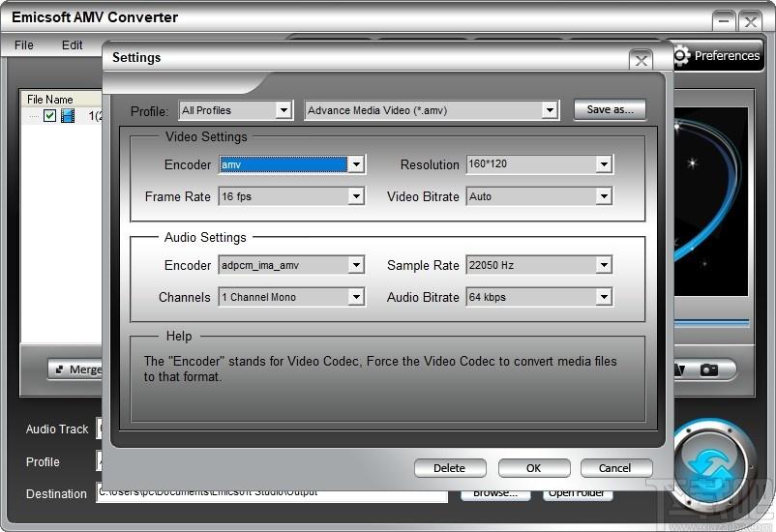Click the Preferences button label

point(727,55)
